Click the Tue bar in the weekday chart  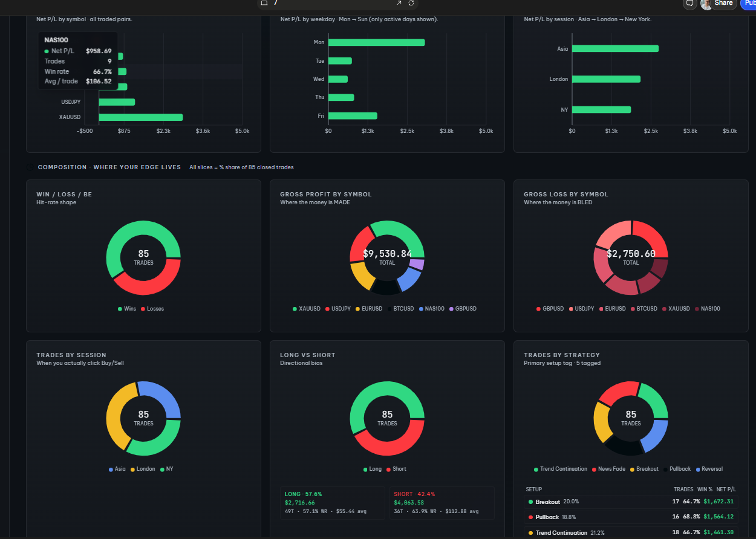(x=340, y=61)
